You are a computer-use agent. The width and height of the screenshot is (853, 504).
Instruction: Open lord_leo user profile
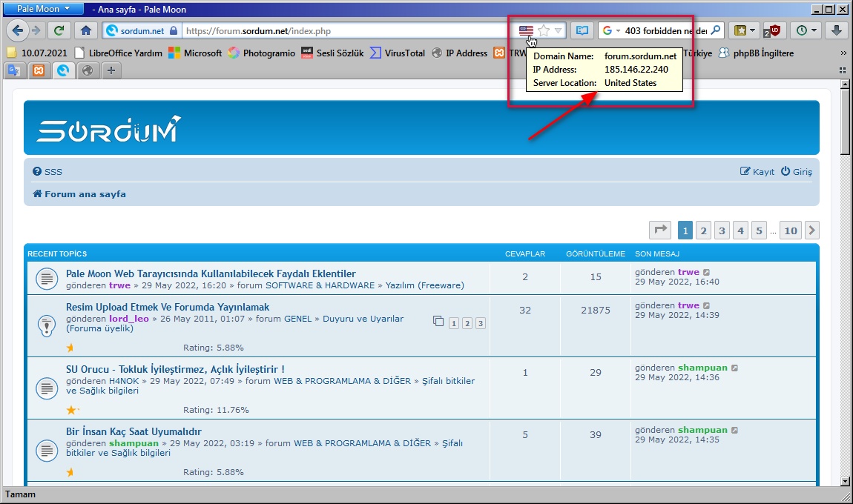pos(129,319)
